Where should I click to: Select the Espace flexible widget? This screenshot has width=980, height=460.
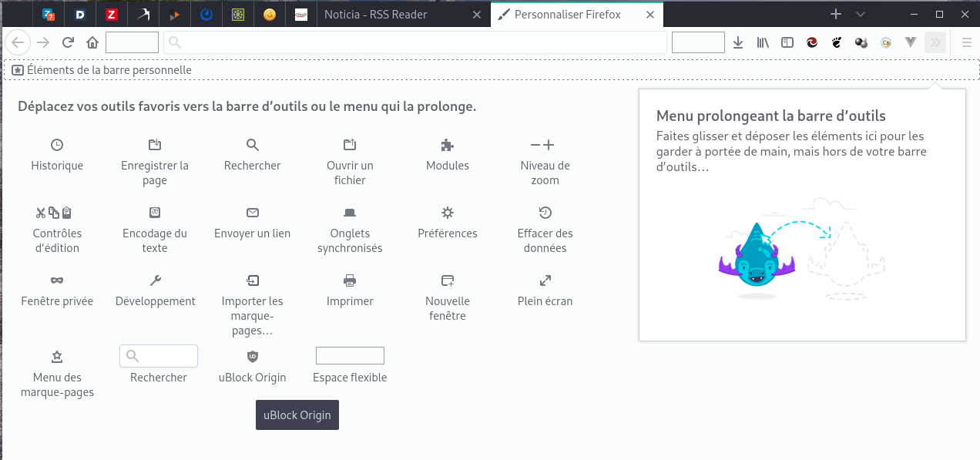[350, 356]
